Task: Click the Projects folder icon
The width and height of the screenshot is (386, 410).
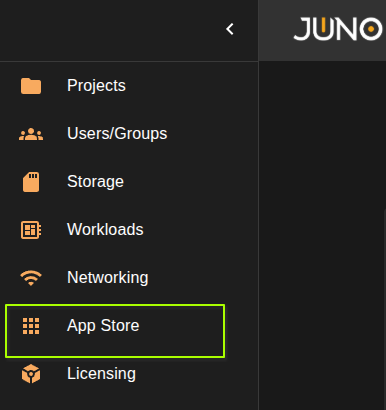Action: pos(31,86)
